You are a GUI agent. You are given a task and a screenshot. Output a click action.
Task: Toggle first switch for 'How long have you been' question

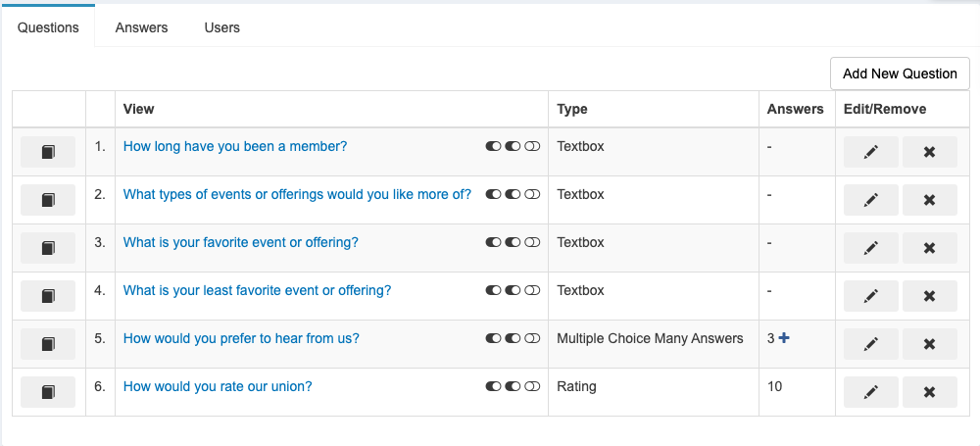click(493, 146)
